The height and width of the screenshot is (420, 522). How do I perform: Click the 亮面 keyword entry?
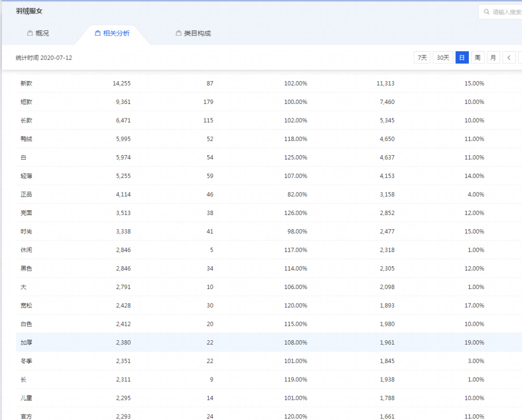pos(27,213)
